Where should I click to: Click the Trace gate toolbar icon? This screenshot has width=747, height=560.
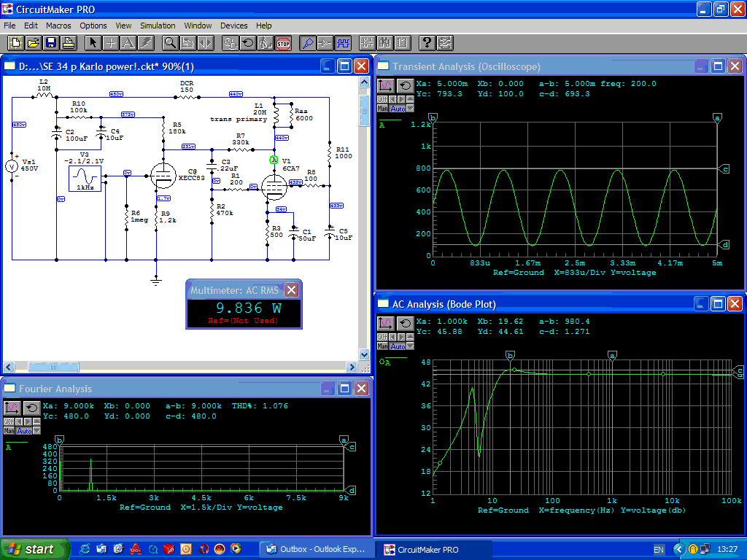325,43
